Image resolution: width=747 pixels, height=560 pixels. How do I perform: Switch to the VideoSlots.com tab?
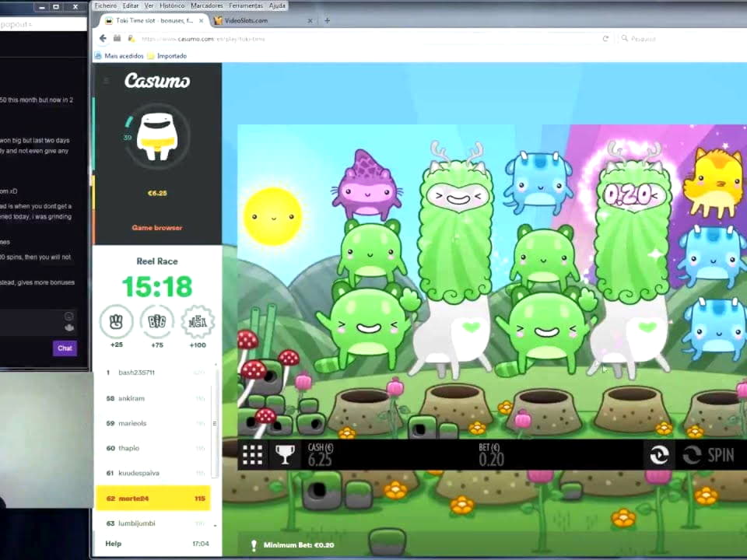[x=264, y=20]
